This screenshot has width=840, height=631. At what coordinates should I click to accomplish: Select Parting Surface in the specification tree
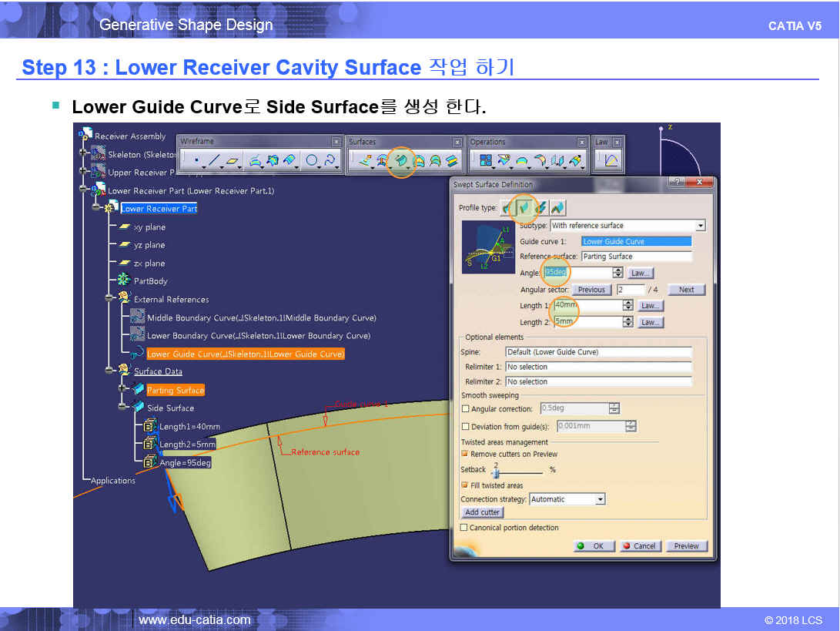click(175, 391)
